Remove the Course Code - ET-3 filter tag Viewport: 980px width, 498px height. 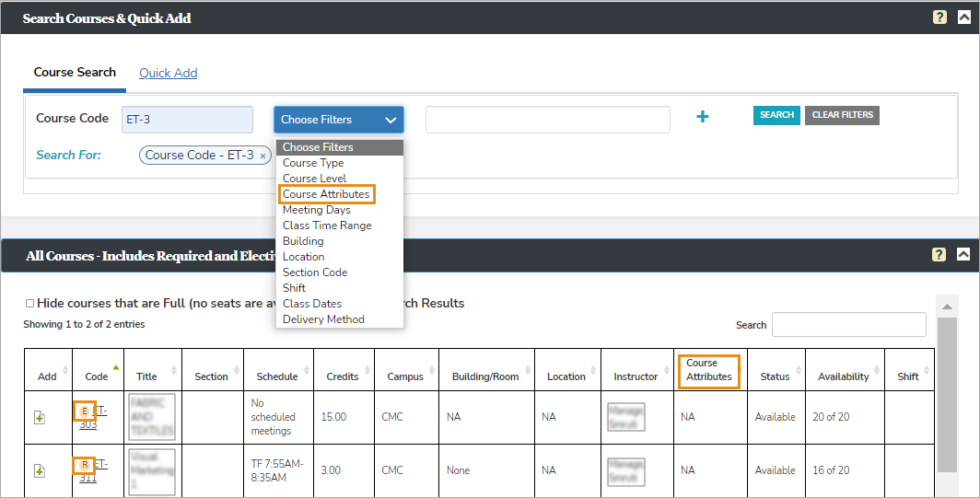click(x=262, y=156)
